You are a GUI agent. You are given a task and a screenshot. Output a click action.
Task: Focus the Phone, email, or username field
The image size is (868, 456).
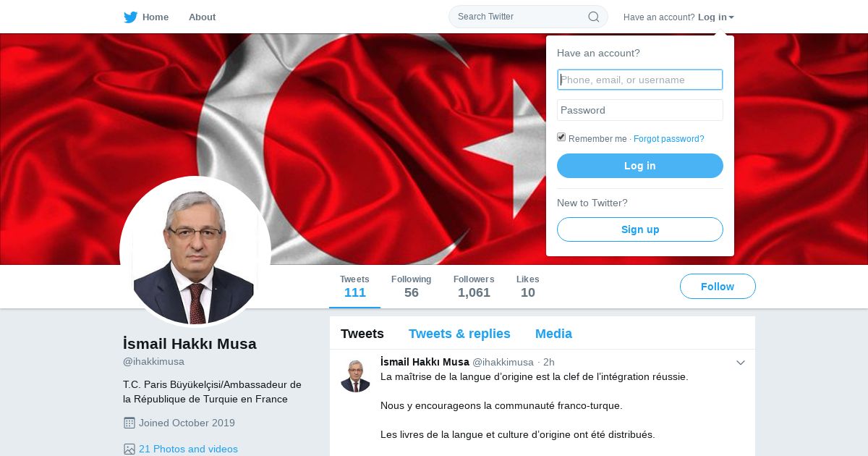coord(640,80)
